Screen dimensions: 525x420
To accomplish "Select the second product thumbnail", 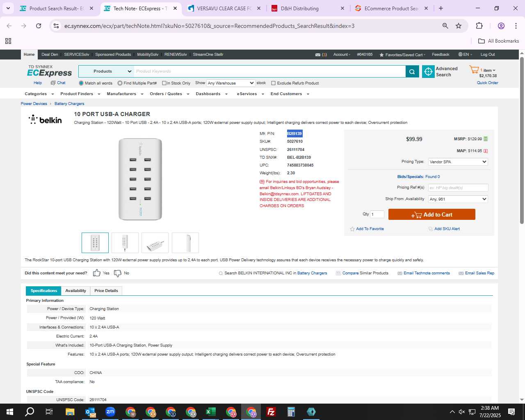I will coord(125,243).
